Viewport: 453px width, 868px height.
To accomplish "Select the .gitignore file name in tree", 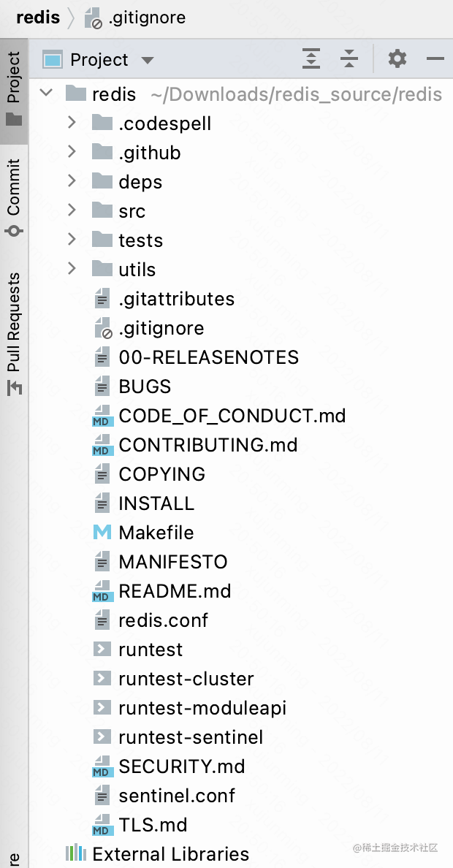I will pyautogui.click(x=161, y=328).
